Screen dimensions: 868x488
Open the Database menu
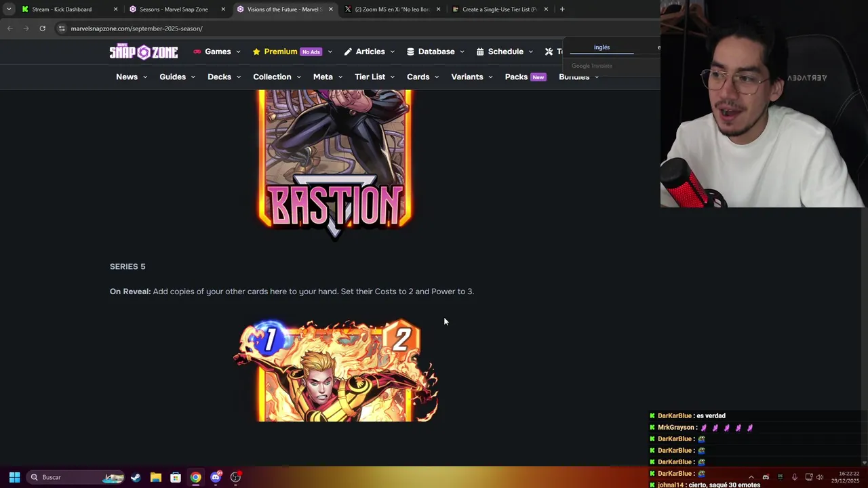click(x=436, y=52)
